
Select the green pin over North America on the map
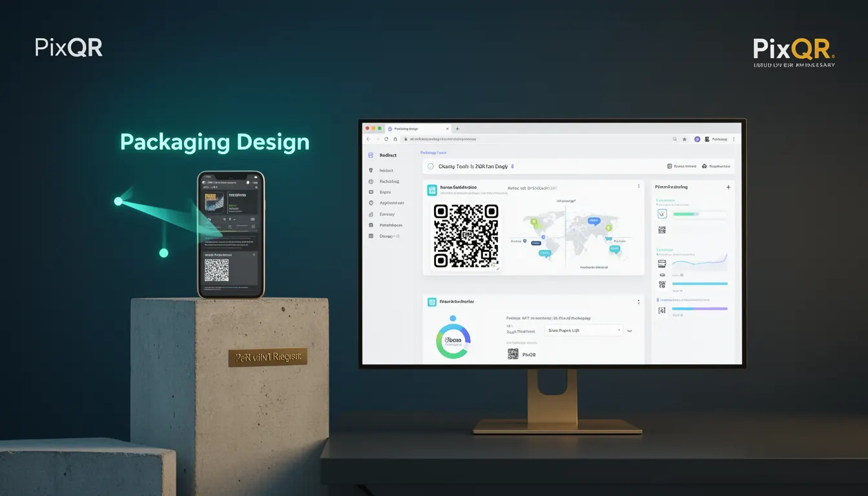pos(534,222)
